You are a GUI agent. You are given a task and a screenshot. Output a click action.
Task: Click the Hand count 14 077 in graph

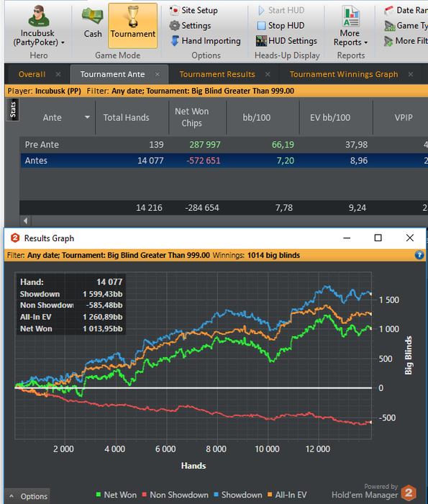click(109, 282)
